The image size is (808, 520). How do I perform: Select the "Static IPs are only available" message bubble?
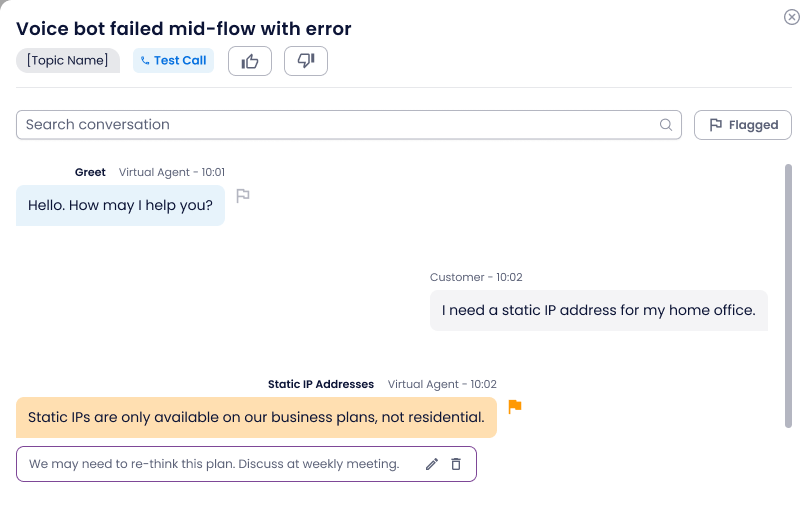click(256, 417)
